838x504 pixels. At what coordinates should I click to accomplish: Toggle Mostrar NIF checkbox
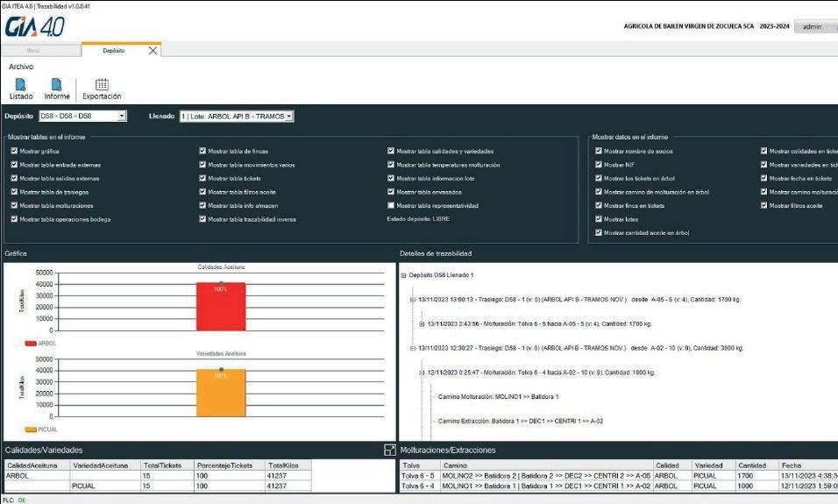(x=599, y=165)
